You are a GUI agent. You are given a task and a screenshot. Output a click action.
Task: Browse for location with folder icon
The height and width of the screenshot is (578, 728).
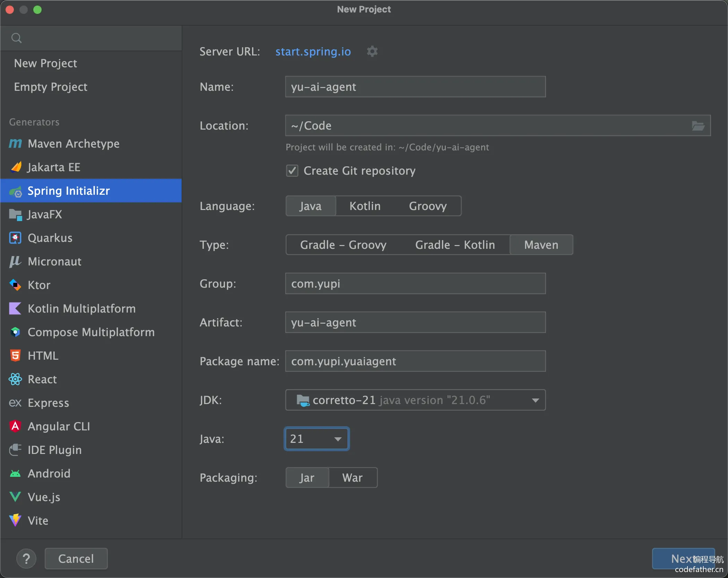click(698, 126)
